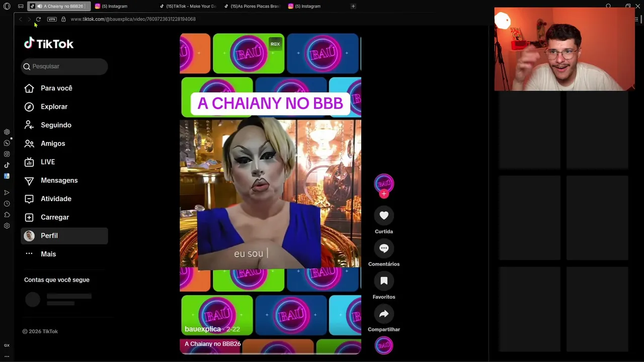Follow creator with red plus button
Screen dimensions: 644x362
[384, 194]
